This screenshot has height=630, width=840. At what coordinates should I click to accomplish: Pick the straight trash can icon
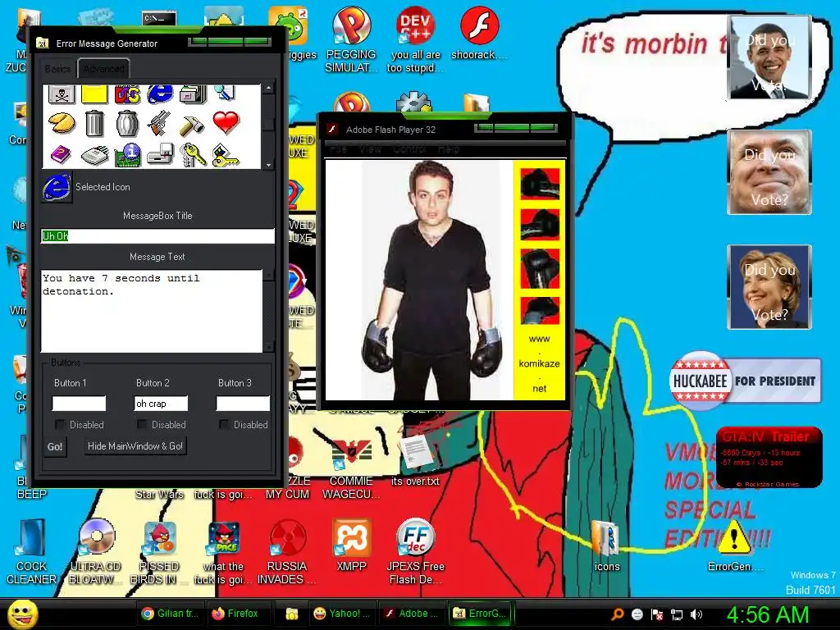(94, 123)
